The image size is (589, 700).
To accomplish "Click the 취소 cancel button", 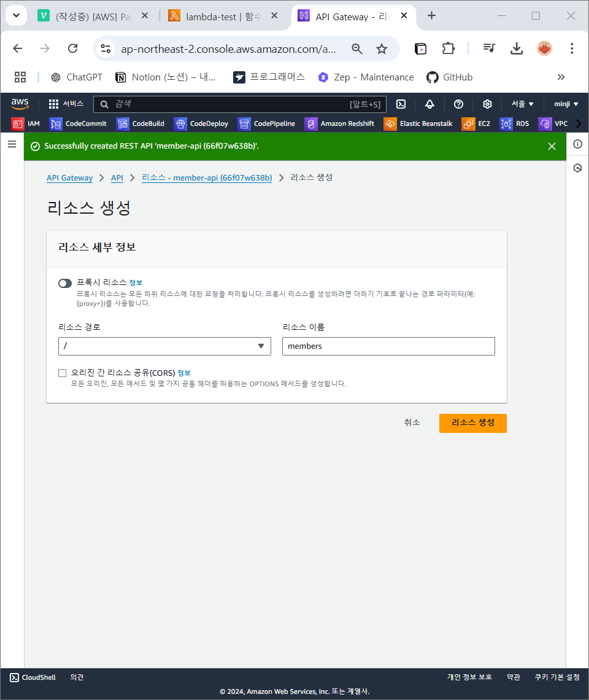I will 412,423.
